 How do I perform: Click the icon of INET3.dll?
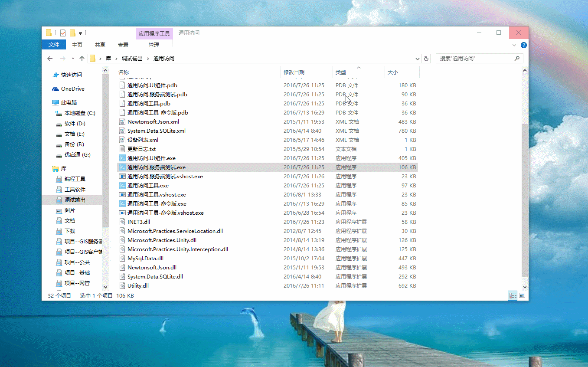pyautogui.click(x=122, y=222)
